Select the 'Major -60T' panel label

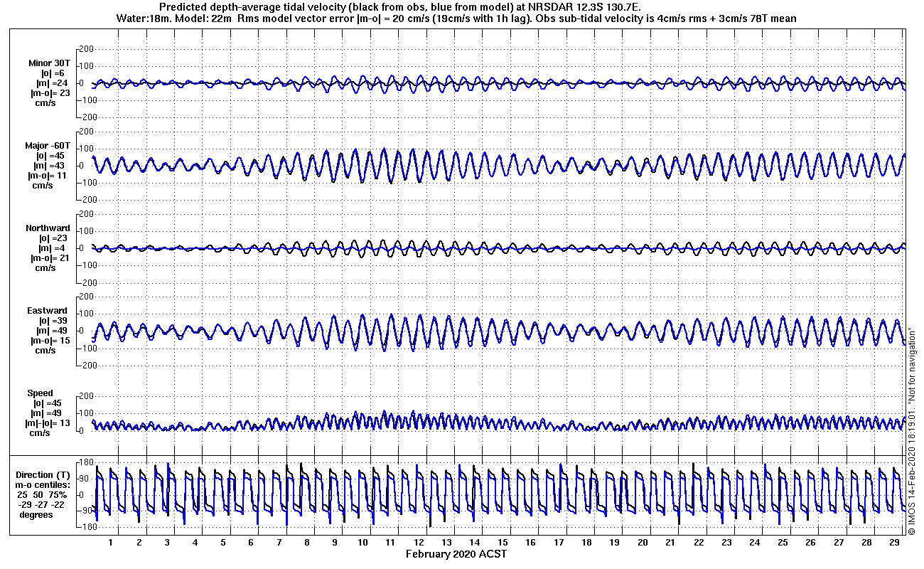tap(48, 146)
